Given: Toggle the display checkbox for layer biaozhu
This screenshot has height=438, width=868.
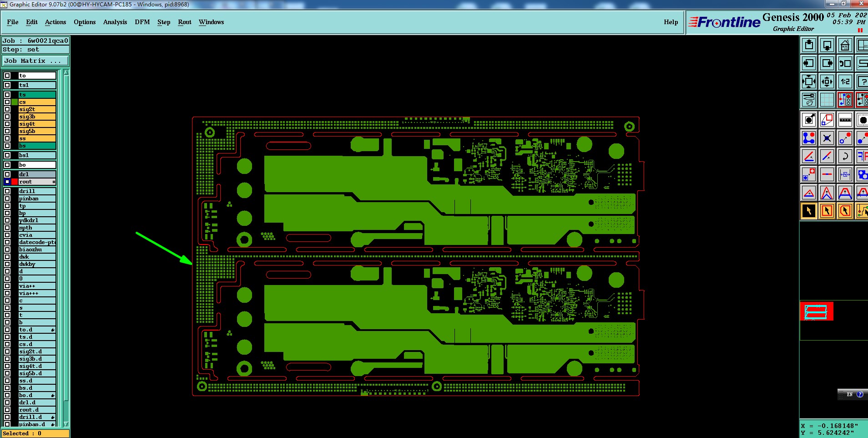Looking at the screenshot, I should coord(7,250).
